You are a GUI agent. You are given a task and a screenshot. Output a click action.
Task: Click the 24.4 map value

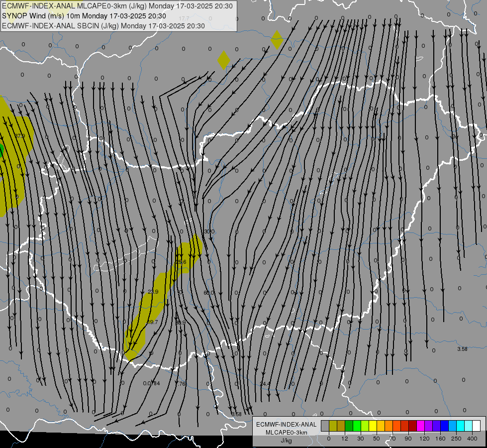pyautogui.click(x=265, y=384)
